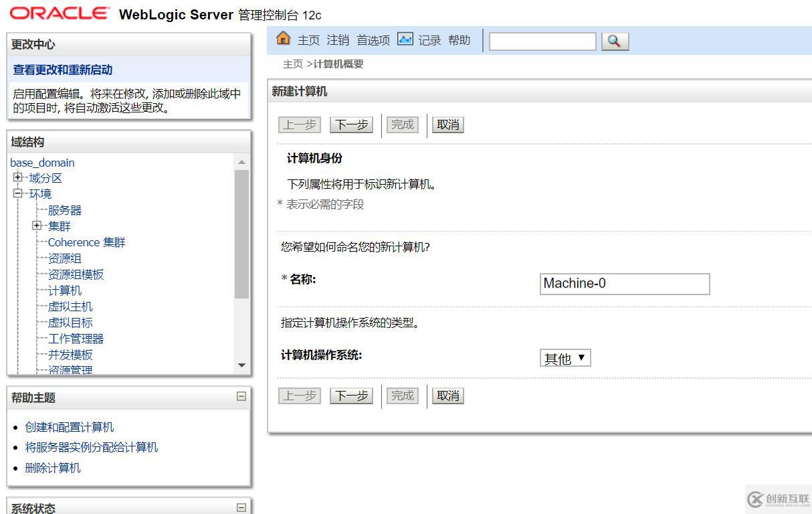This screenshot has height=514, width=812.
Task: Click the domain tree scrollbar thumb
Action: [x=241, y=234]
